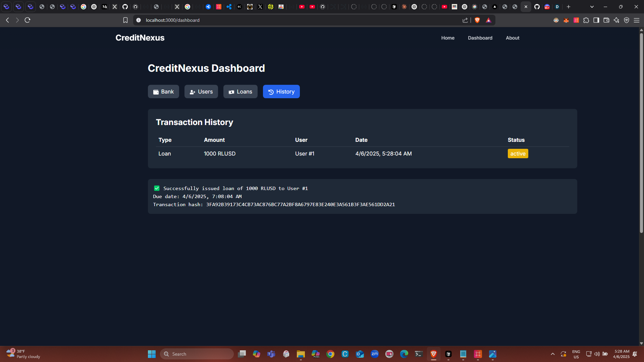Click the Windows taskbar Search box
The image size is (644, 362).
197,354
